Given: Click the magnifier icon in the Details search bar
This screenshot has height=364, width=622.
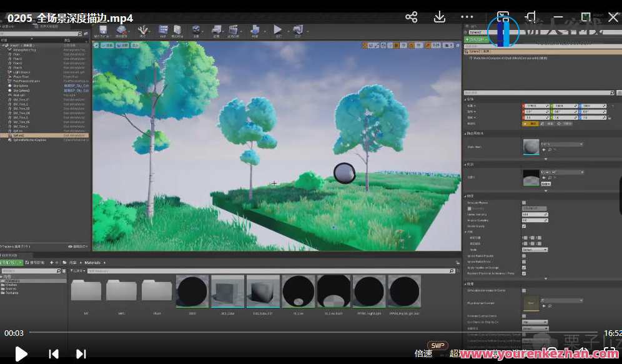Looking at the screenshot, I should click(x=611, y=92).
